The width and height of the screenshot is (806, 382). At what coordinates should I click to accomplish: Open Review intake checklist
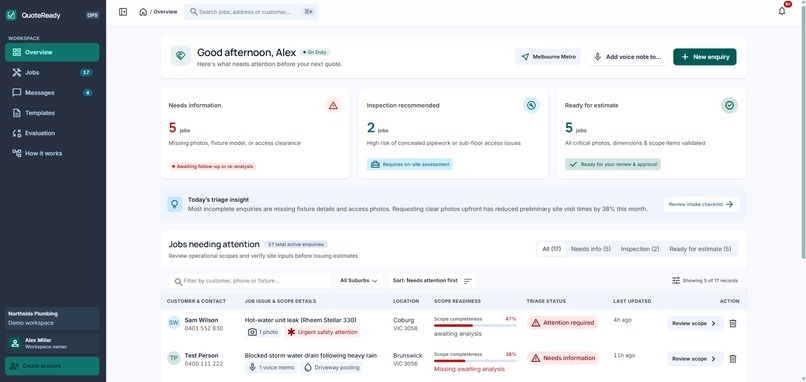click(x=701, y=204)
